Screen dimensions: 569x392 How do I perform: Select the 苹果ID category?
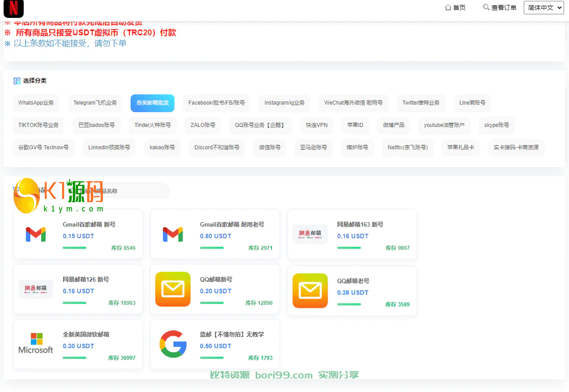(355, 125)
